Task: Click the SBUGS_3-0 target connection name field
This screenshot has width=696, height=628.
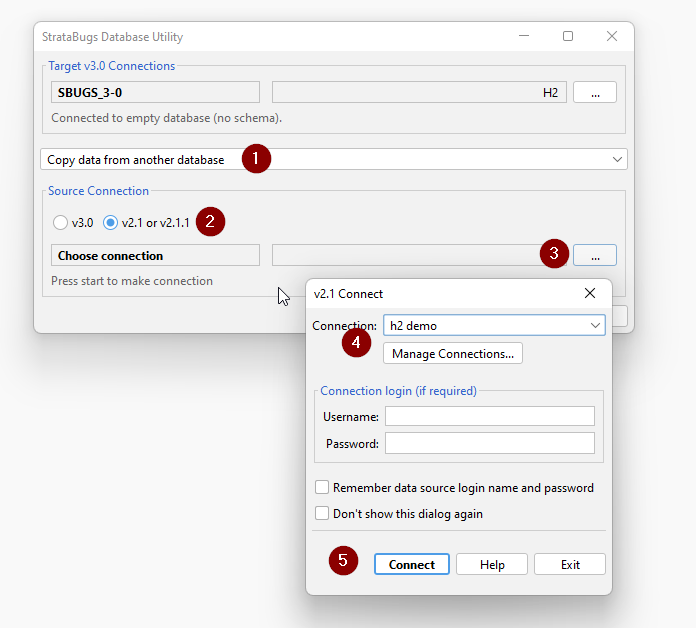Action: [155, 93]
